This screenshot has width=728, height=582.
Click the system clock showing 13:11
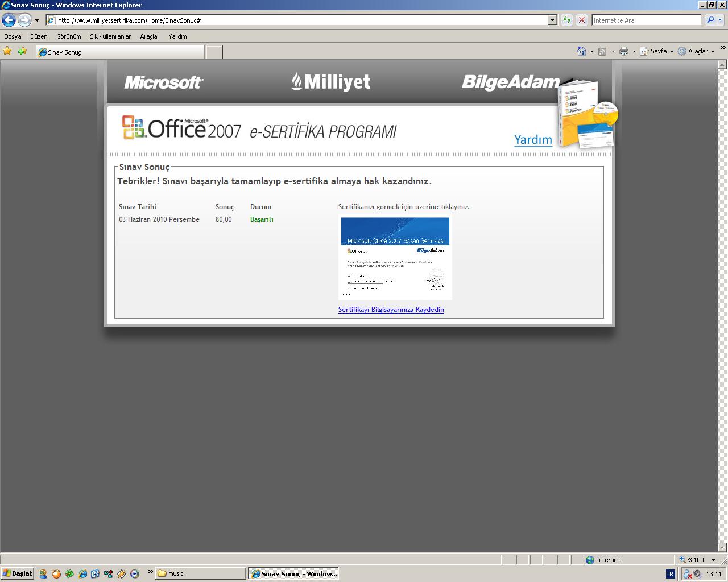[x=714, y=574]
